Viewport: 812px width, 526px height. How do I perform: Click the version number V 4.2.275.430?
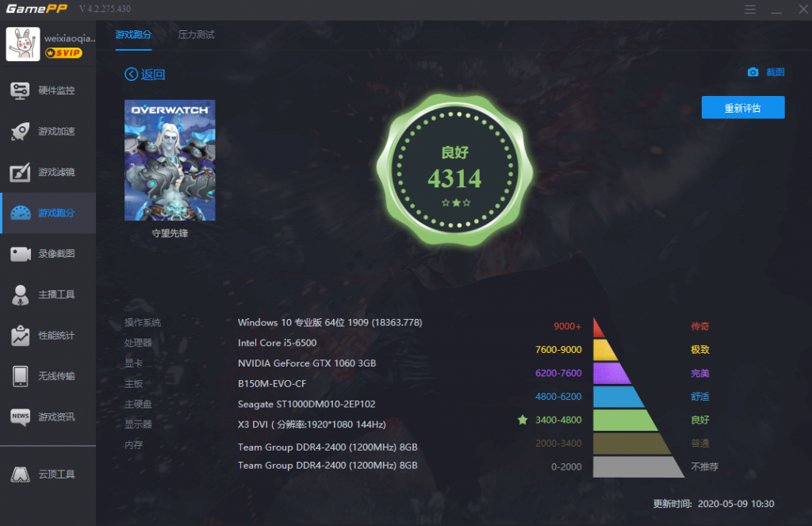[x=105, y=9]
